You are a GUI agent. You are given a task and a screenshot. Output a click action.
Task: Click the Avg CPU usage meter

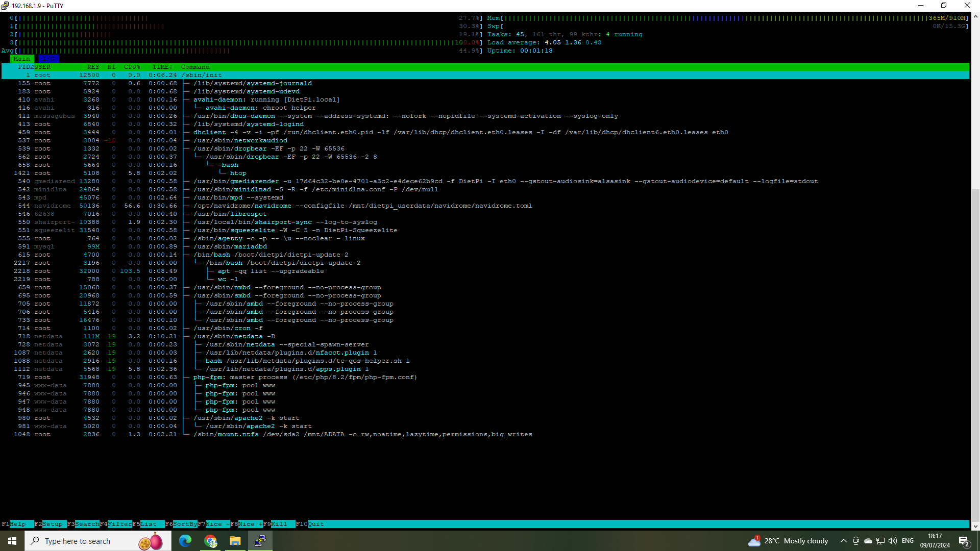pyautogui.click(x=242, y=51)
